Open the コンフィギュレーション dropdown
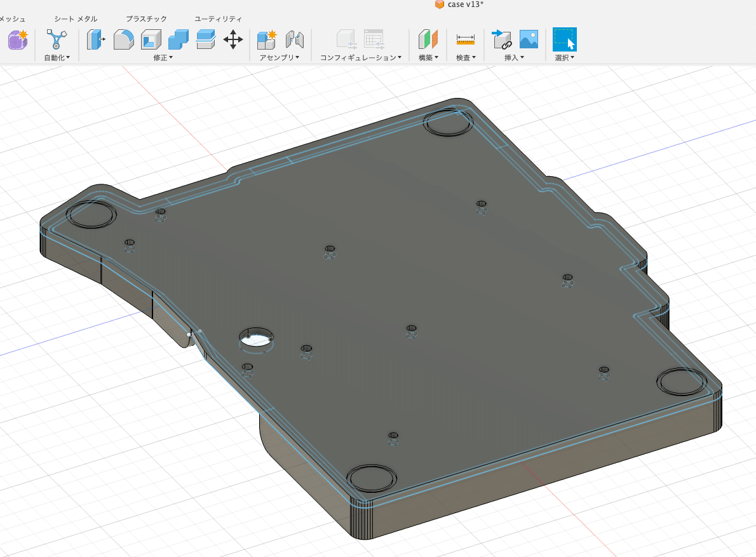756x557 pixels. [x=361, y=57]
